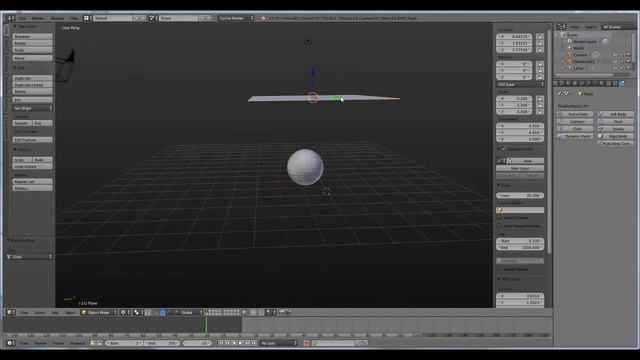The image size is (640, 360).
Task: Open the Physics properties tab icon
Action: click(x=622, y=83)
